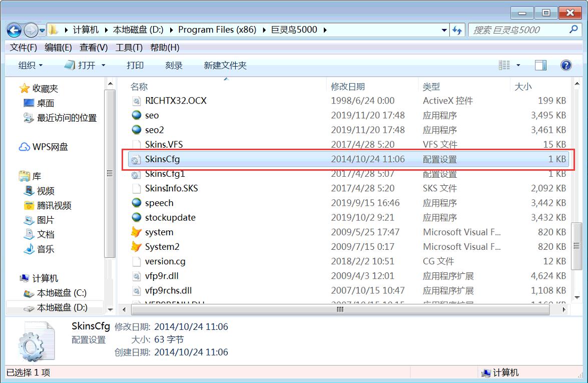Open WPS网盘 cloud icon in sidebar
This screenshot has width=588, height=383.
pyautogui.click(x=24, y=147)
